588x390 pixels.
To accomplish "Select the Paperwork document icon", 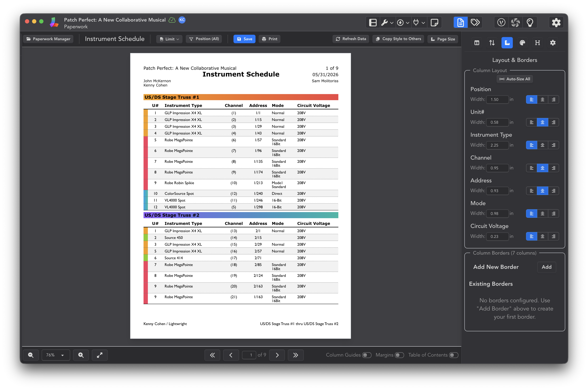I will click(460, 23).
